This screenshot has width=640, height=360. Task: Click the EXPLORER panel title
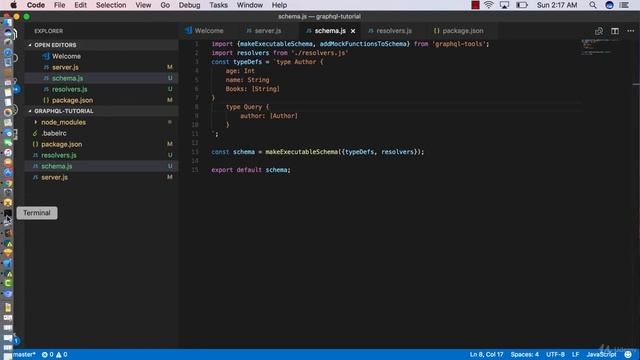click(49, 31)
